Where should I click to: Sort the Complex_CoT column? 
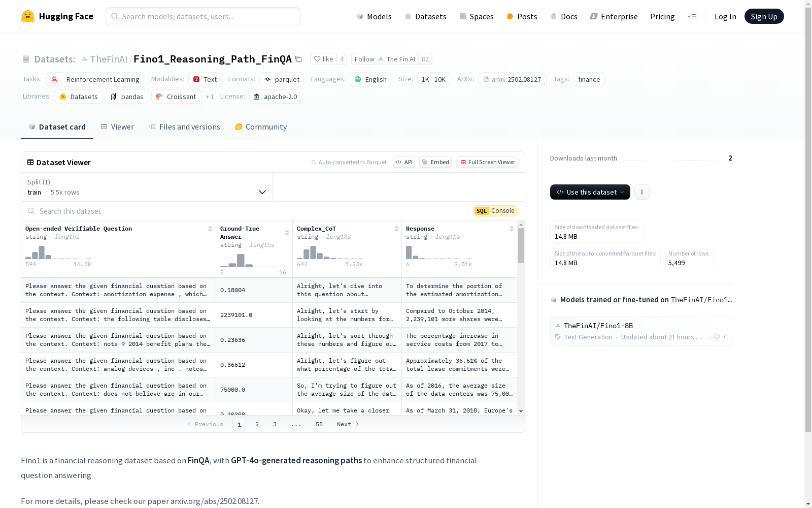[396, 229]
